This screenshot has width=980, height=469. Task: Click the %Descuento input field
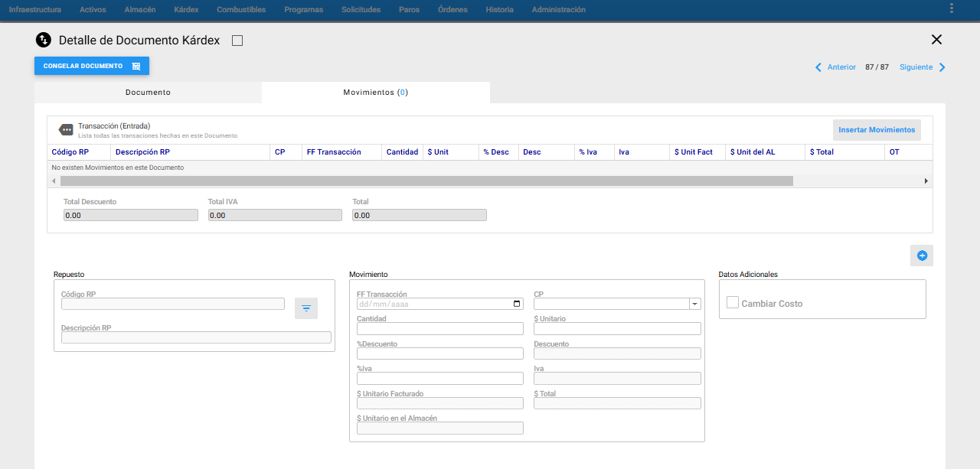[440, 353]
